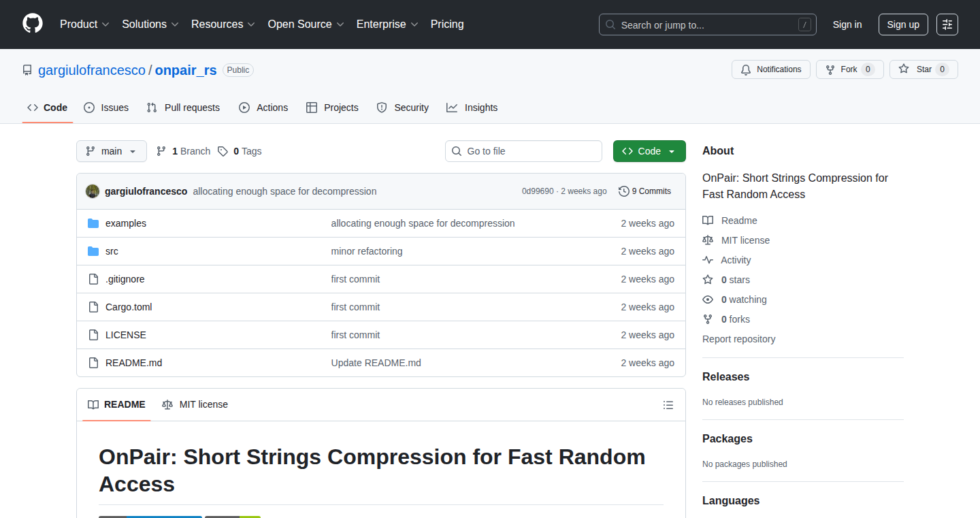This screenshot has width=980, height=518.
Task: Go to the Pricing page
Action: pyautogui.click(x=447, y=24)
